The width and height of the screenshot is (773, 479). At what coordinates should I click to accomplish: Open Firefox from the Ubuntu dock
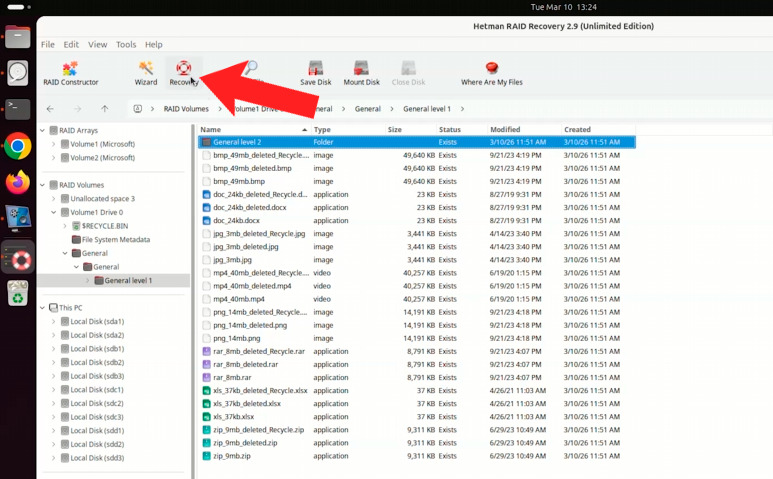18,182
